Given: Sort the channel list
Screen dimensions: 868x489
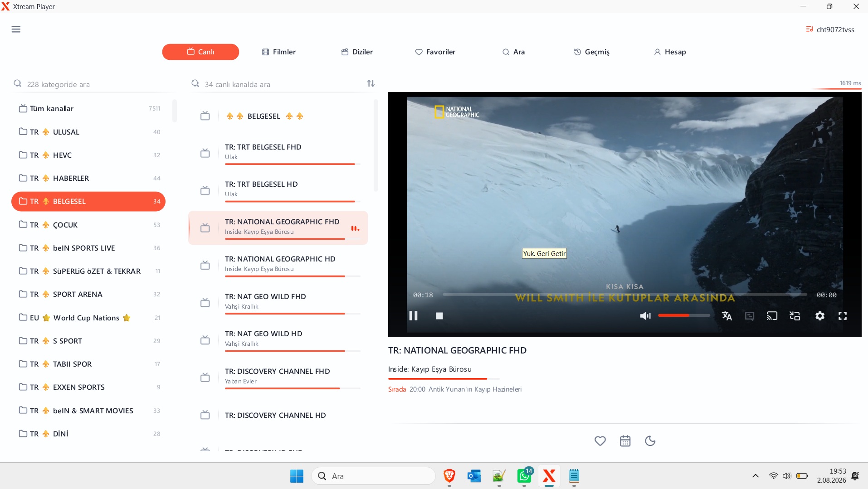Looking at the screenshot, I should pyautogui.click(x=371, y=83).
